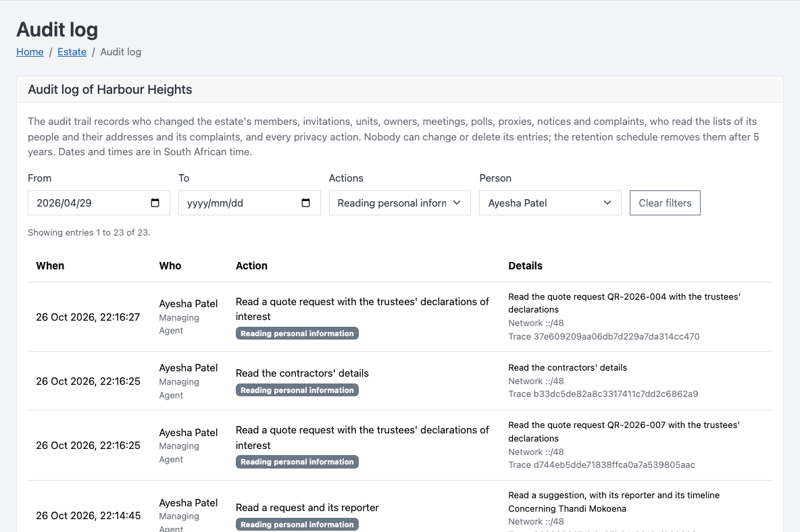Viewport: 800px width, 532px height.
Task: Open the calendar picker in the To field
Action: (x=305, y=203)
